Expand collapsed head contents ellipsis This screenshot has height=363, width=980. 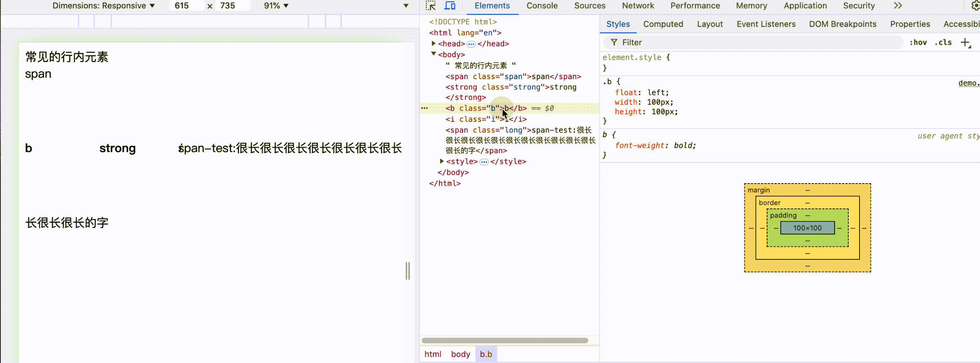pos(471,44)
